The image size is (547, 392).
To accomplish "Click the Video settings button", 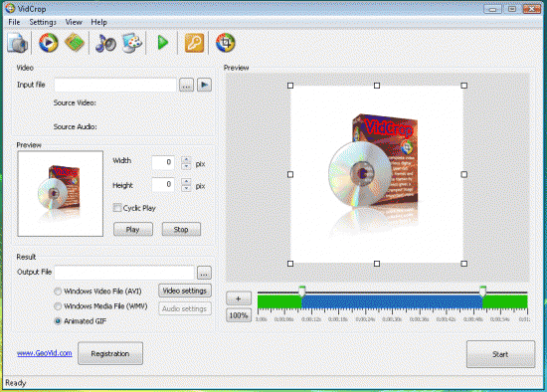I will 185,291.
